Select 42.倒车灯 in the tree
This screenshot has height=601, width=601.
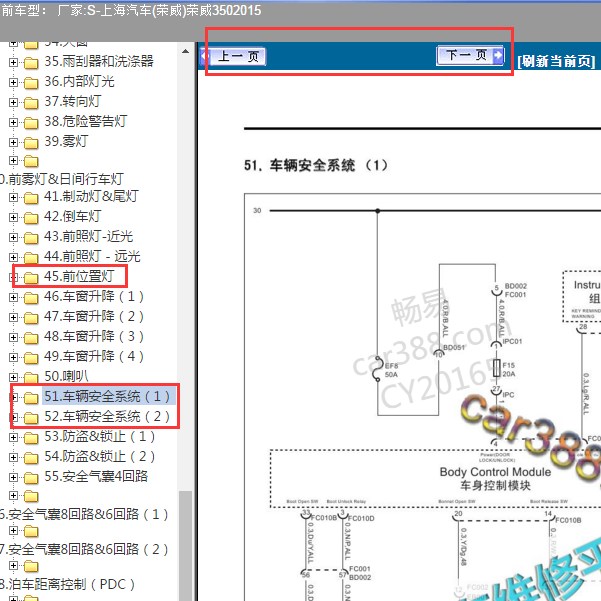(72, 217)
